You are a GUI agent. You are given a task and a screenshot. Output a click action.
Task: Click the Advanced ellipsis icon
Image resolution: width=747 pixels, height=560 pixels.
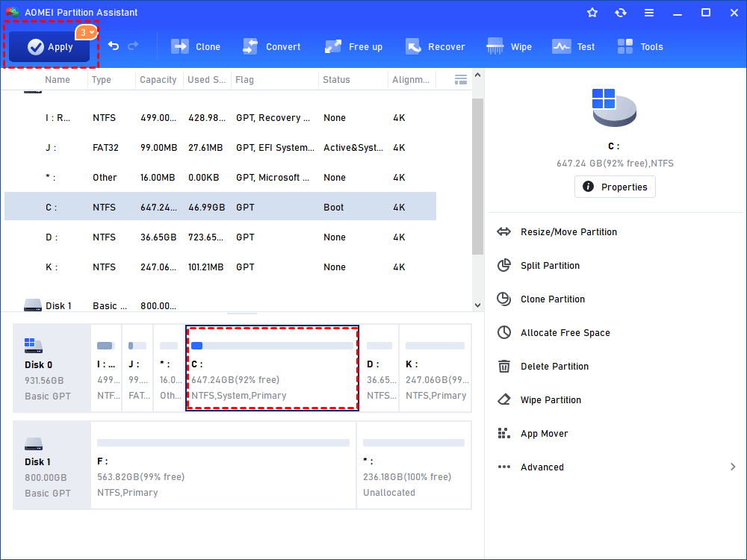coord(504,467)
